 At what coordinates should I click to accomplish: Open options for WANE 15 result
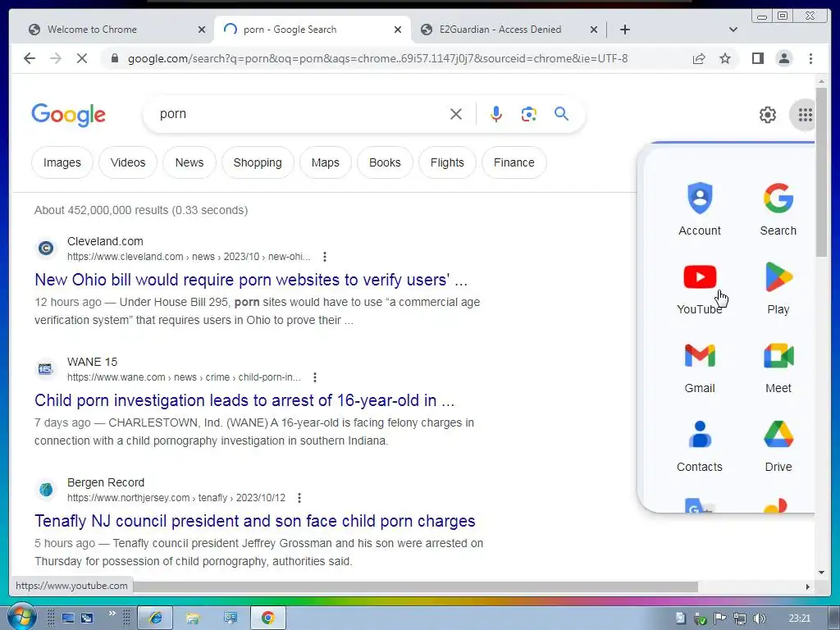(x=315, y=377)
